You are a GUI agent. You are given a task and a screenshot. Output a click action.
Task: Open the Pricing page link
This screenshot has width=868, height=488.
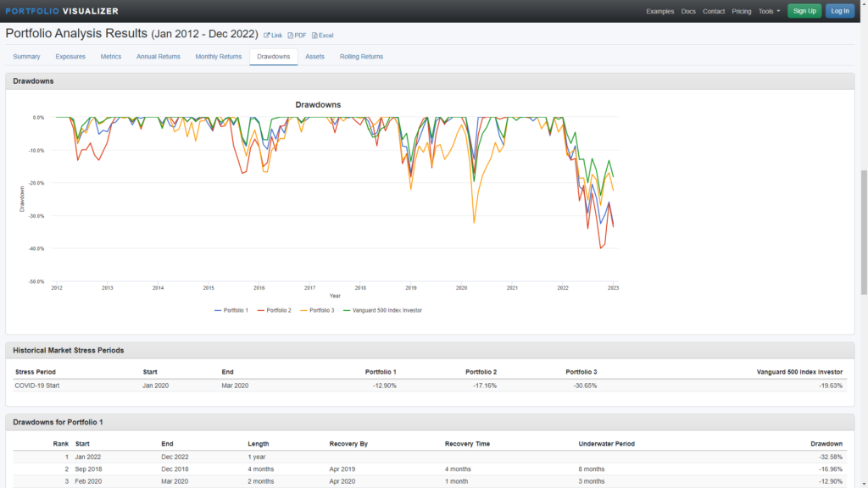tap(741, 11)
